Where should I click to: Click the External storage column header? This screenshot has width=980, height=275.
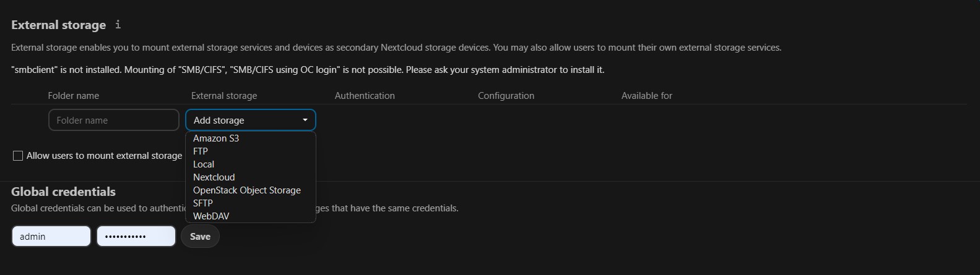click(224, 96)
